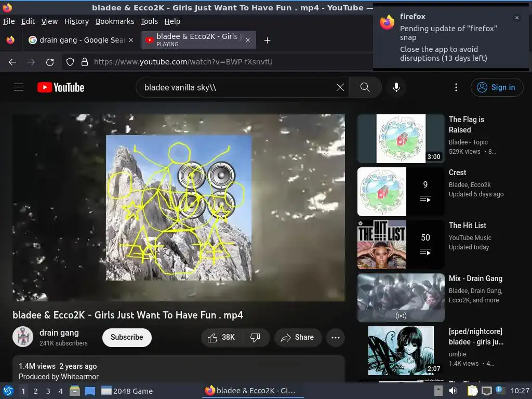The width and height of the screenshot is (532, 399).
Task: Click the Share button
Action: 298,337
